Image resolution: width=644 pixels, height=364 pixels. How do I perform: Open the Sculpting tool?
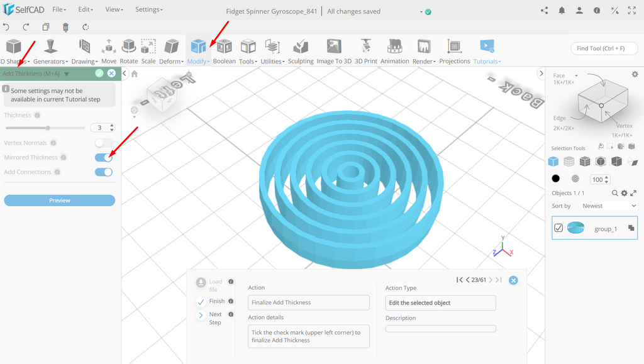[x=301, y=52]
